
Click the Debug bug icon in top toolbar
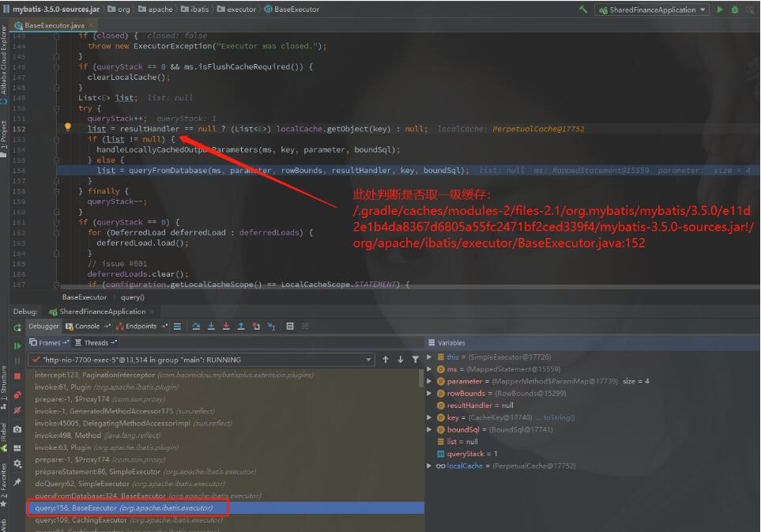pos(736,9)
